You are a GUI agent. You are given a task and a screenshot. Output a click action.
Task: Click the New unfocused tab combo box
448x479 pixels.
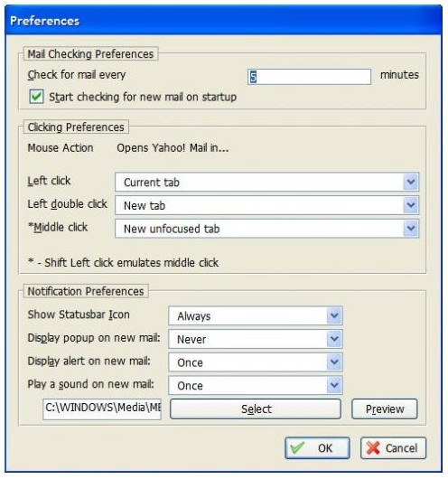coord(267,229)
